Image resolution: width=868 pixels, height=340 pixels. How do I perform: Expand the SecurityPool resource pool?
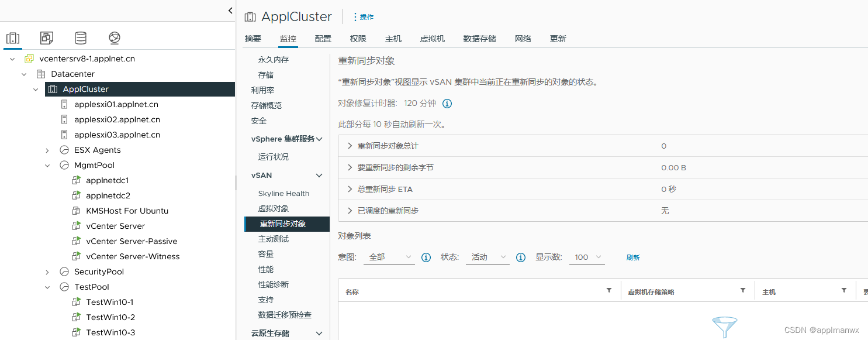47,272
